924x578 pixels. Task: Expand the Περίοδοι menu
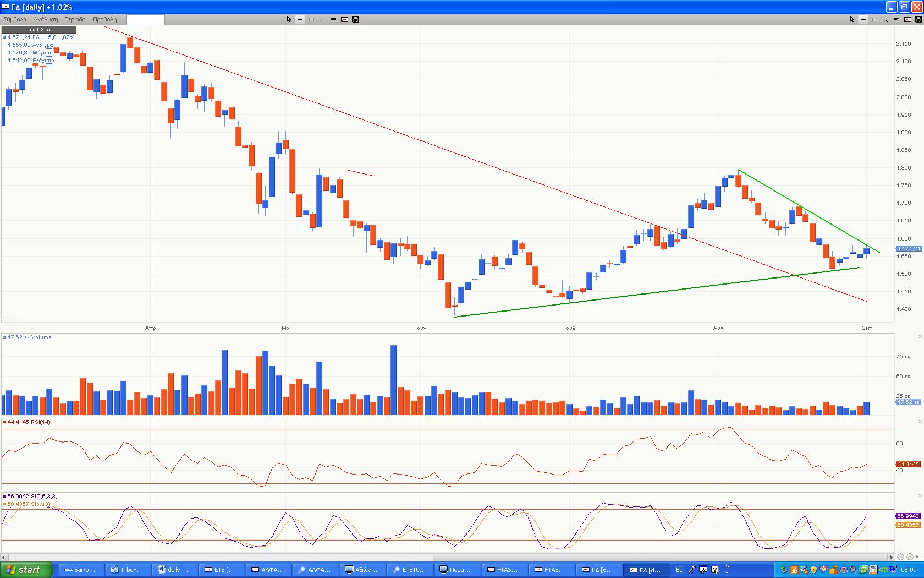tap(75, 19)
